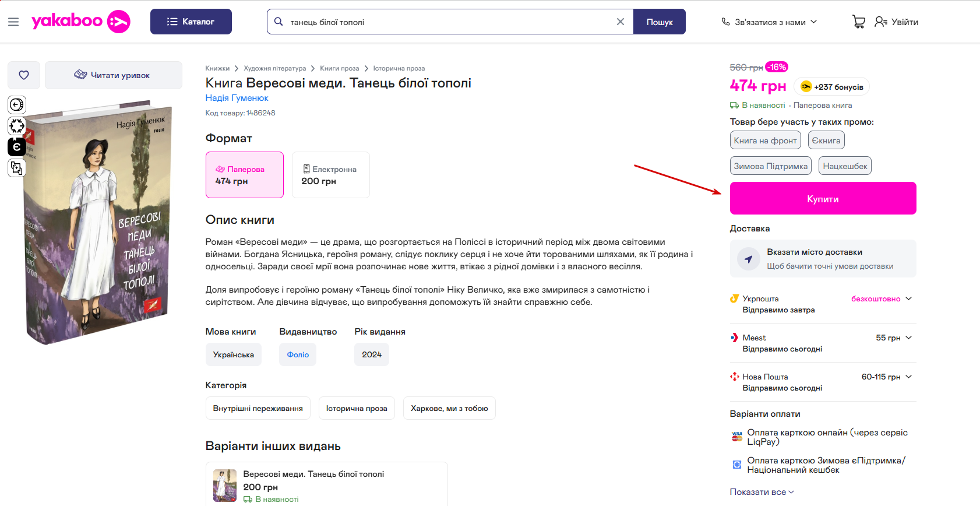This screenshot has width=980, height=506.
Task: Go to Книжки breadcrumb
Action: pyautogui.click(x=217, y=68)
